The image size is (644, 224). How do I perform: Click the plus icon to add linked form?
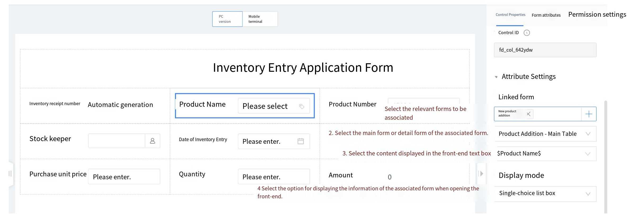(x=589, y=114)
